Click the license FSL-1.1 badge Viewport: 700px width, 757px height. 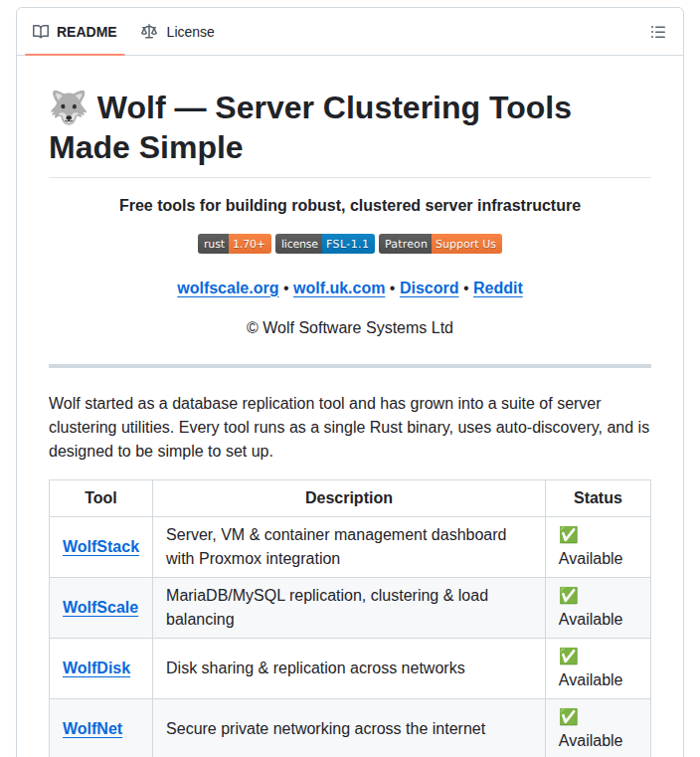[325, 244]
